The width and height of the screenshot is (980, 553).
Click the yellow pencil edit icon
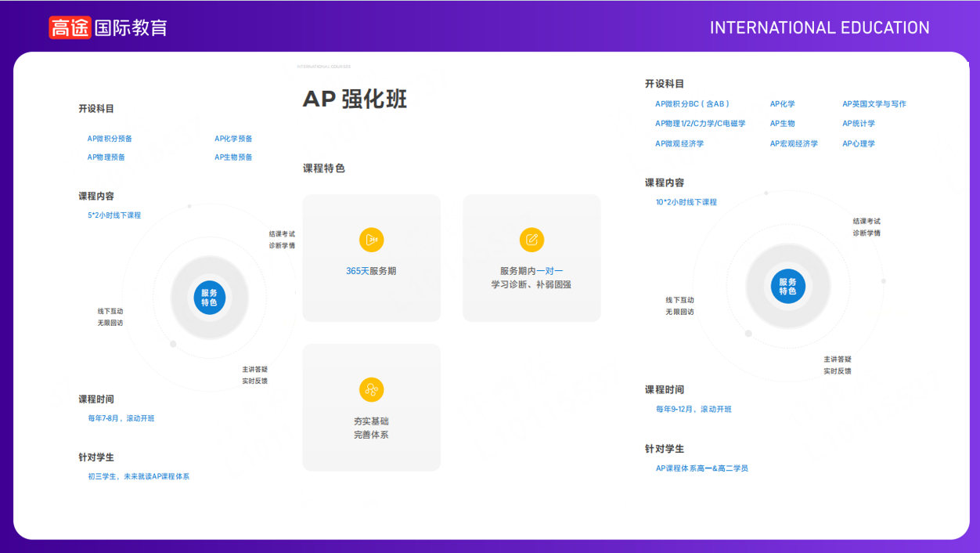tap(531, 240)
